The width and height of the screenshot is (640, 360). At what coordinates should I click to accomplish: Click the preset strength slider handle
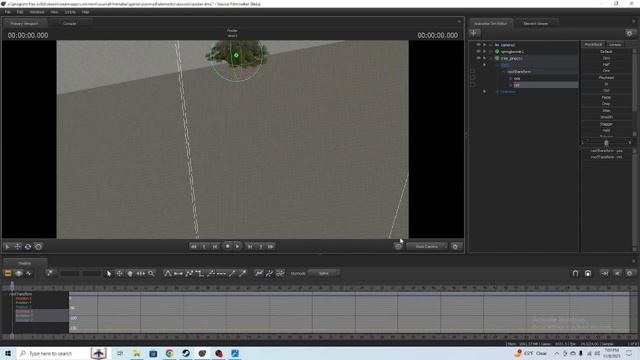[606, 142]
